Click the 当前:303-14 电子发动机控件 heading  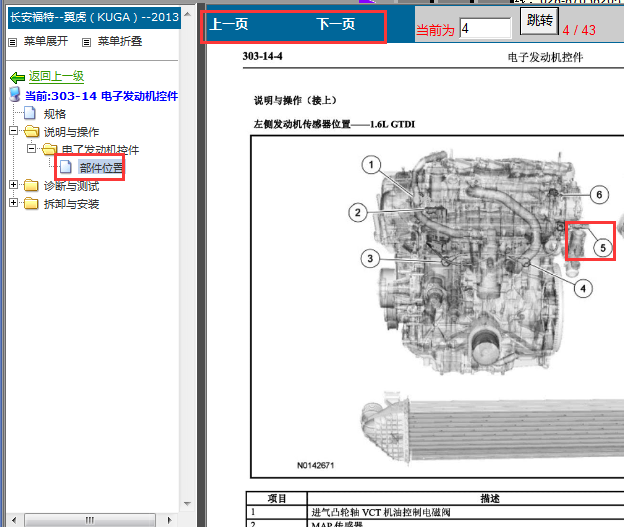tap(101, 96)
